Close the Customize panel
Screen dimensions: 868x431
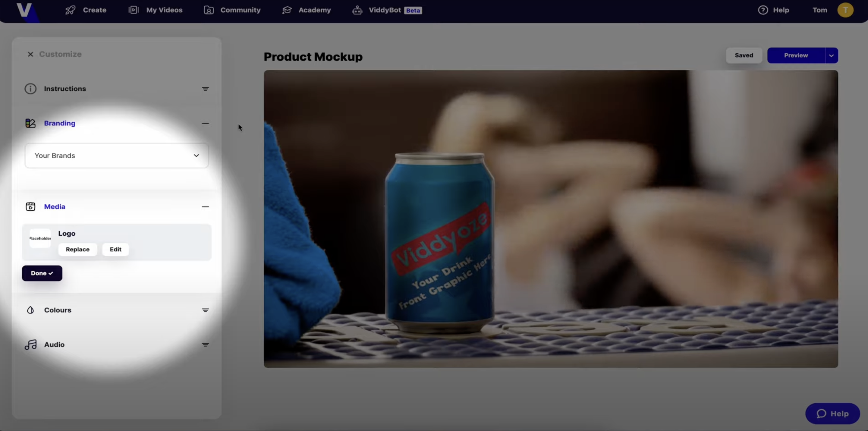(x=30, y=54)
